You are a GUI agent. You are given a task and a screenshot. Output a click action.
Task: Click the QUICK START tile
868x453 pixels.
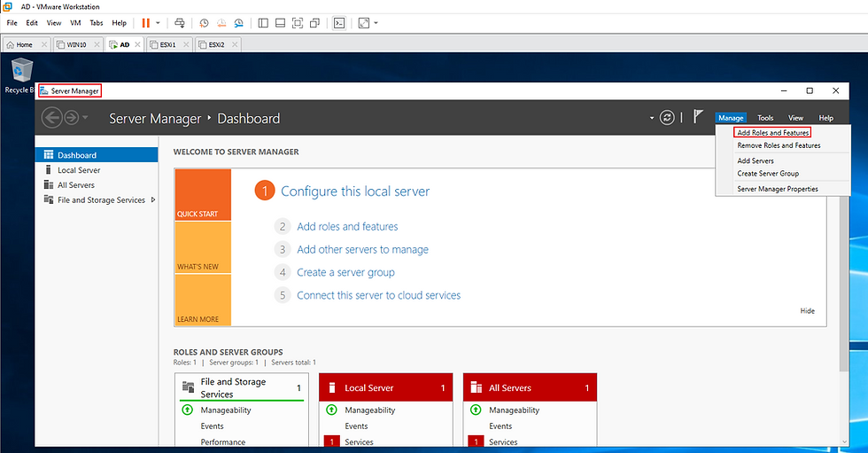click(203, 195)
